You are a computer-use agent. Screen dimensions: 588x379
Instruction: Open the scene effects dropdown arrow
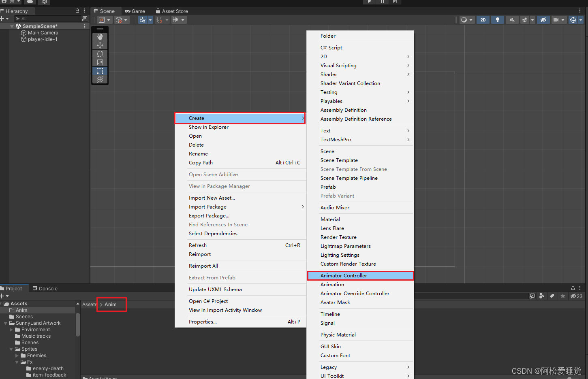click(x=532, y=20)
